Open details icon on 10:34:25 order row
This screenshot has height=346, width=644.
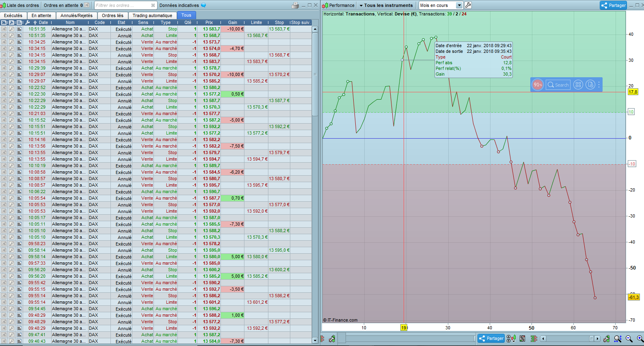19,42
